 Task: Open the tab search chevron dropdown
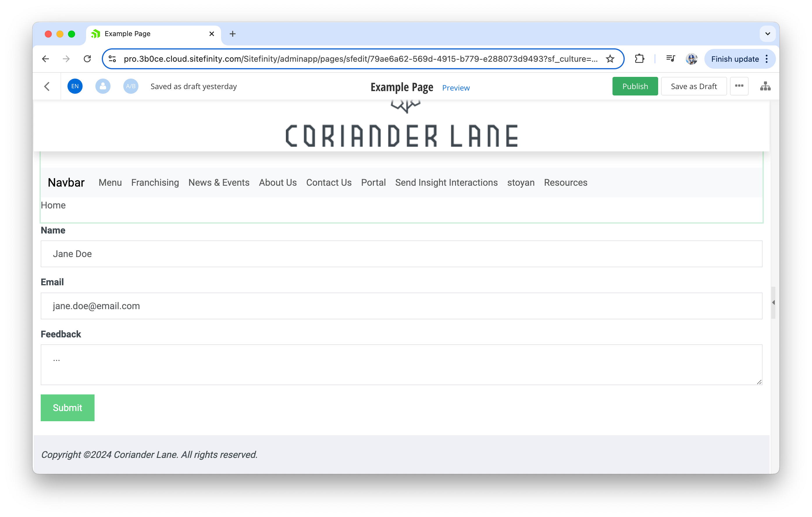(768, 34)
